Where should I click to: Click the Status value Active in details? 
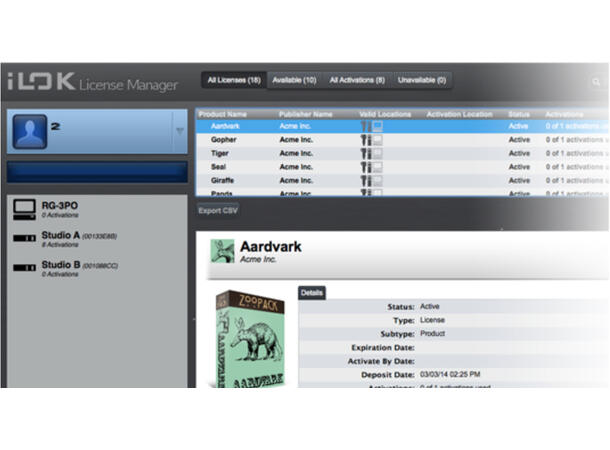[429, 306]
